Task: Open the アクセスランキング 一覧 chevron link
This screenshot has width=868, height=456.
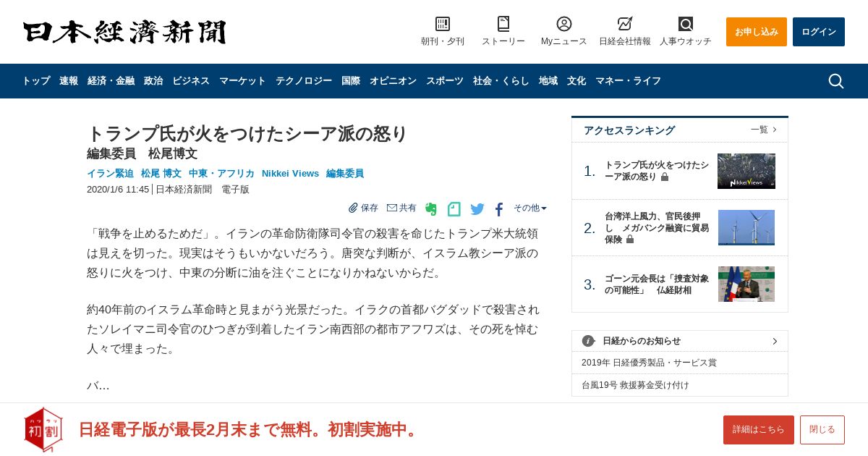Action: [x=764, y=130]
